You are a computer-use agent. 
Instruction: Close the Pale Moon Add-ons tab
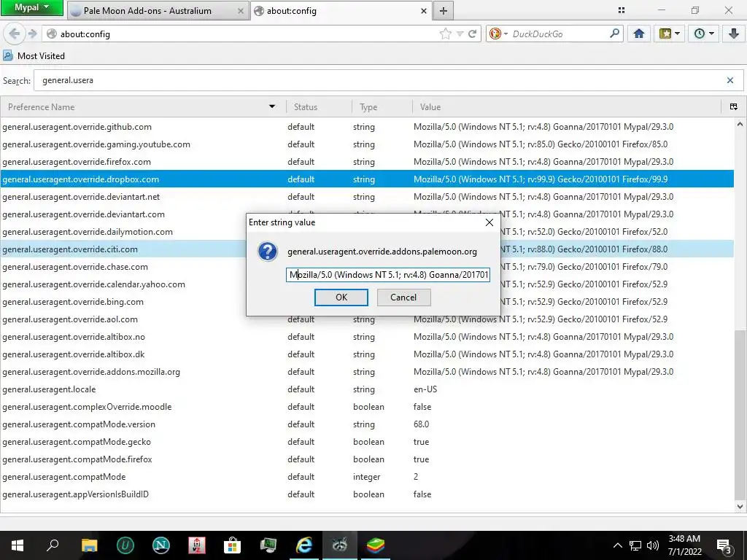[241, 11]
